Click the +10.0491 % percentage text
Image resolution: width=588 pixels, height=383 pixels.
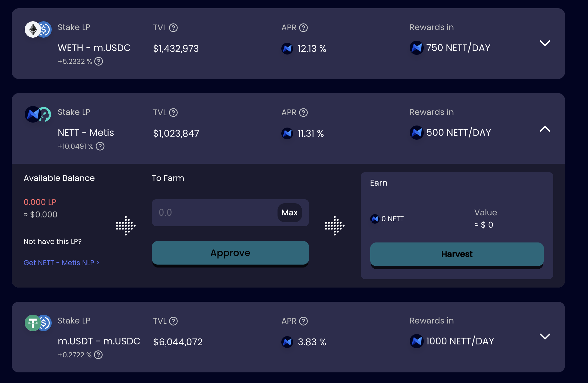pos(76,146)
